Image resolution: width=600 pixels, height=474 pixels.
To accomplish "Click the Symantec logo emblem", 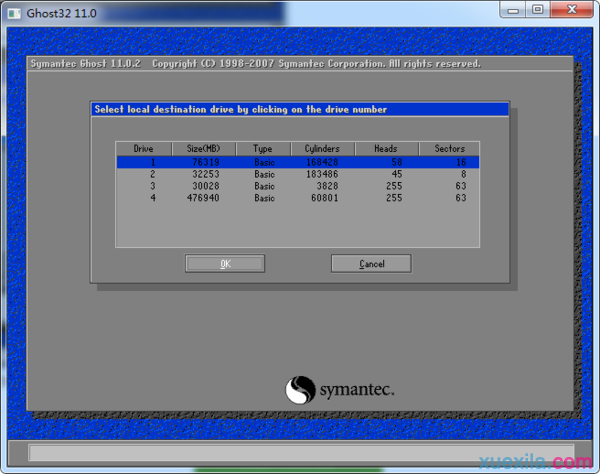I will [x=301, y=389].
